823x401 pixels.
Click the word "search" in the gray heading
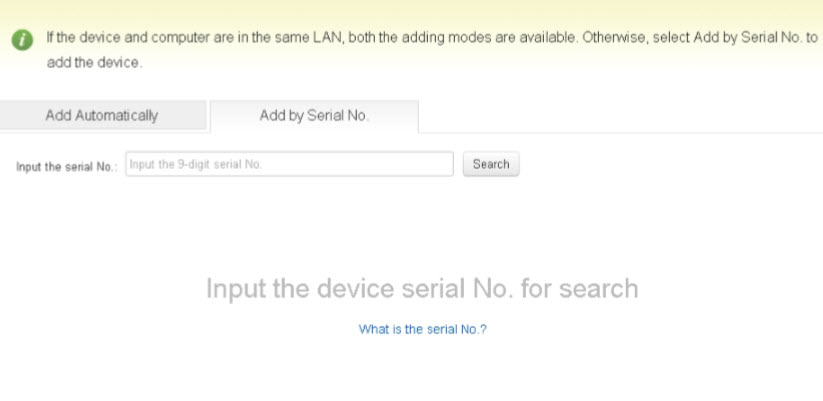click(598, 289)
